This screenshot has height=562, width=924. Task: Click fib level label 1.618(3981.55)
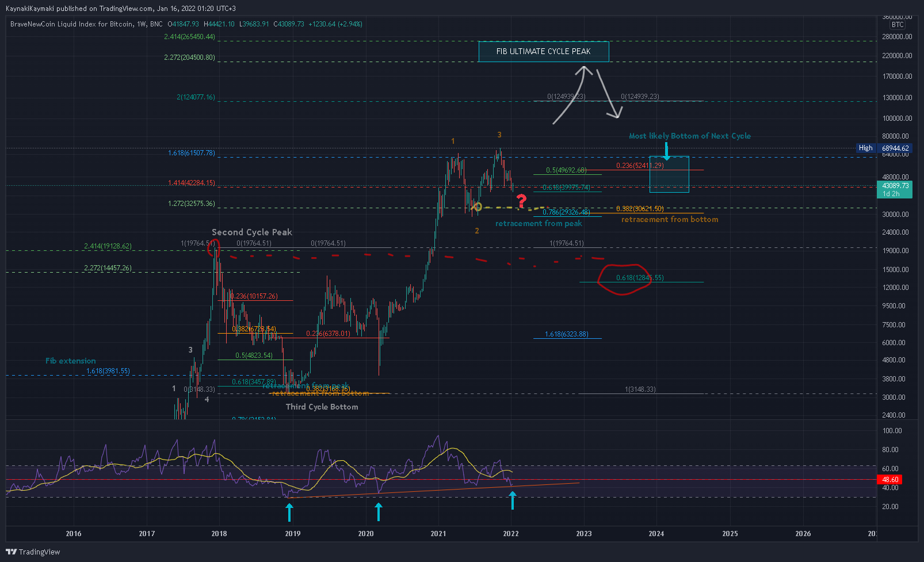tap(108, 371)
